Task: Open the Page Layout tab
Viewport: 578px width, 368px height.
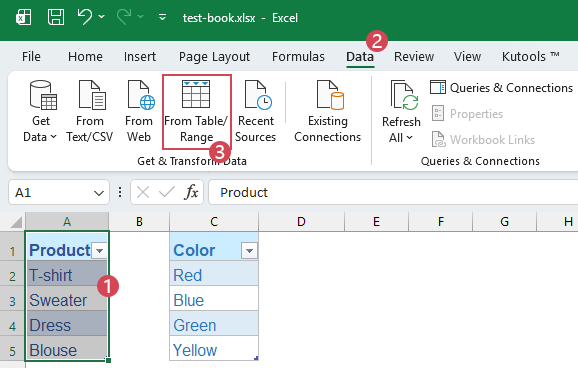Action: (x=214, y=57)
